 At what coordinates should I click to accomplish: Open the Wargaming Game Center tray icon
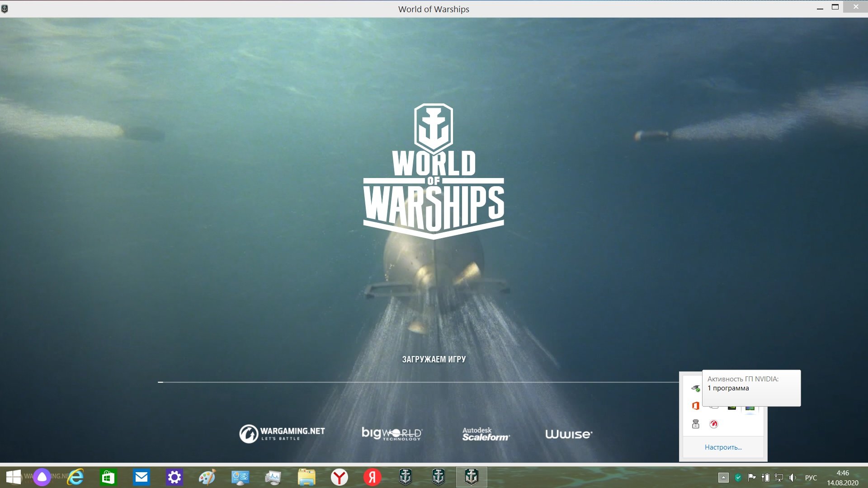pyautogui.click(x=714, y=424)
